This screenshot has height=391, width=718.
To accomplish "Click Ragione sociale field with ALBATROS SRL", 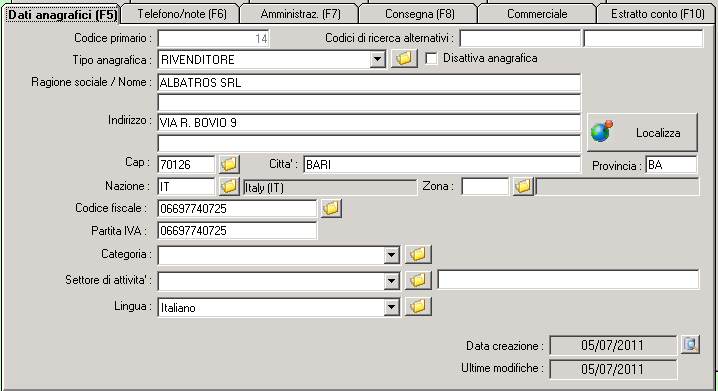I will tap(369, 83).
